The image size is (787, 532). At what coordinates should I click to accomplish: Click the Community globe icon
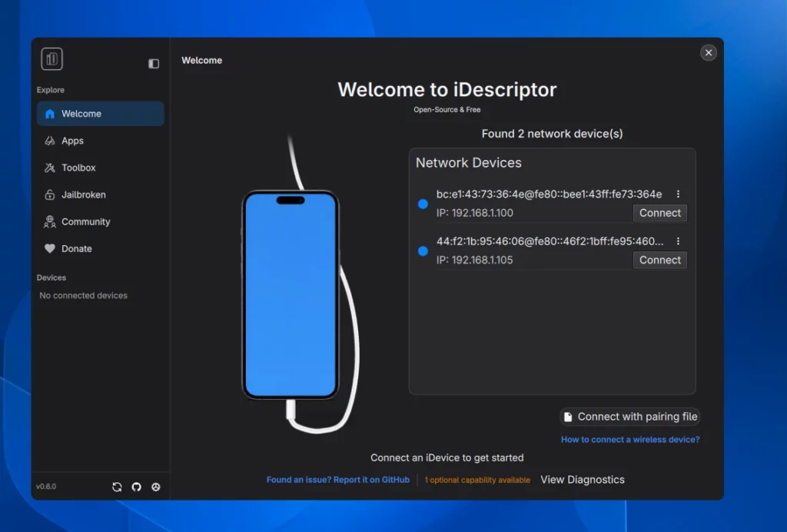coord(50,222)
